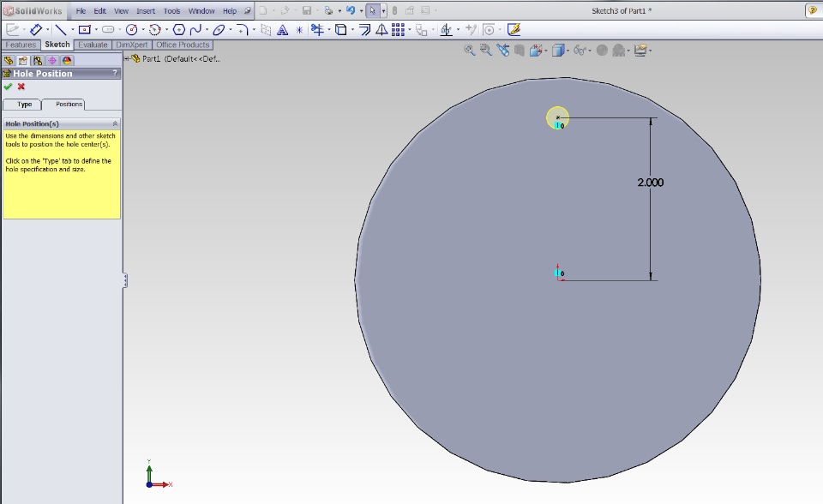This screenshot has height=504, width=823.
Task: Cancel Hole Position with red X
Action: (x=21, y=87)
